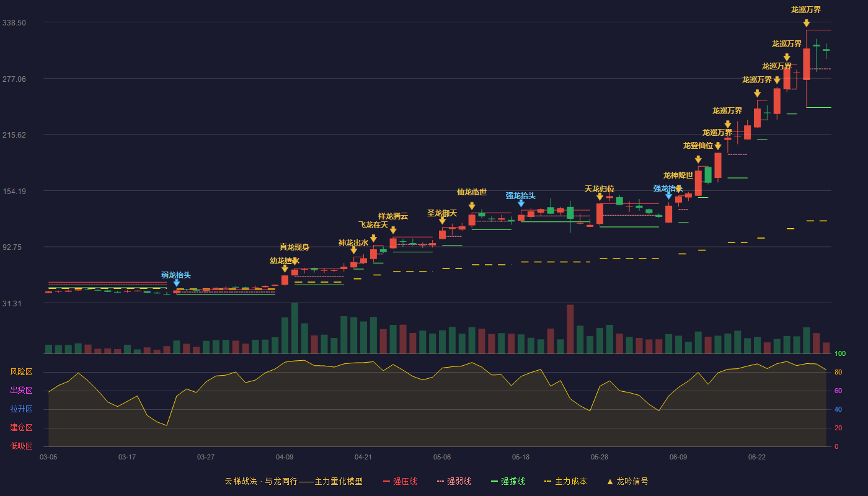868x496 pixels.
Task: Click the 幼龙 signal arrow marker
Action: 285,268
